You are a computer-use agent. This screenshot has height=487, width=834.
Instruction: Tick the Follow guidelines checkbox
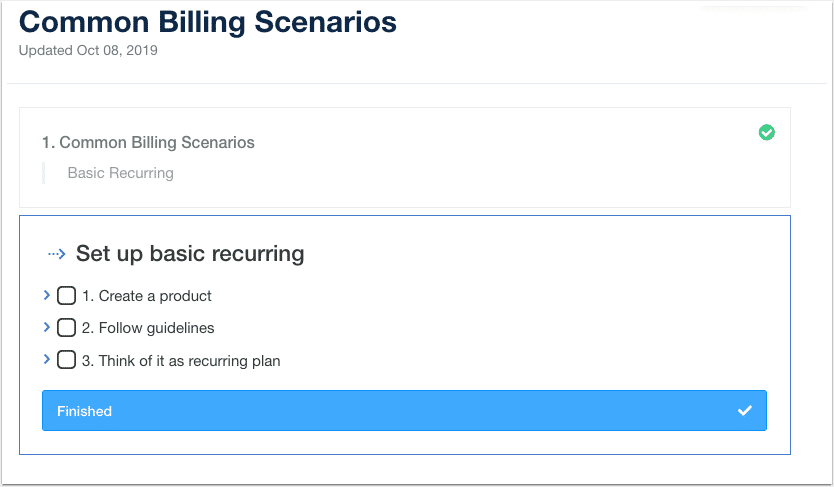point(66,328)
